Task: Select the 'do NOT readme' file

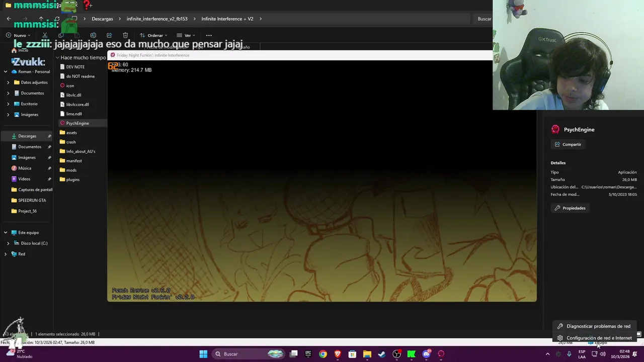Action: 82,76
